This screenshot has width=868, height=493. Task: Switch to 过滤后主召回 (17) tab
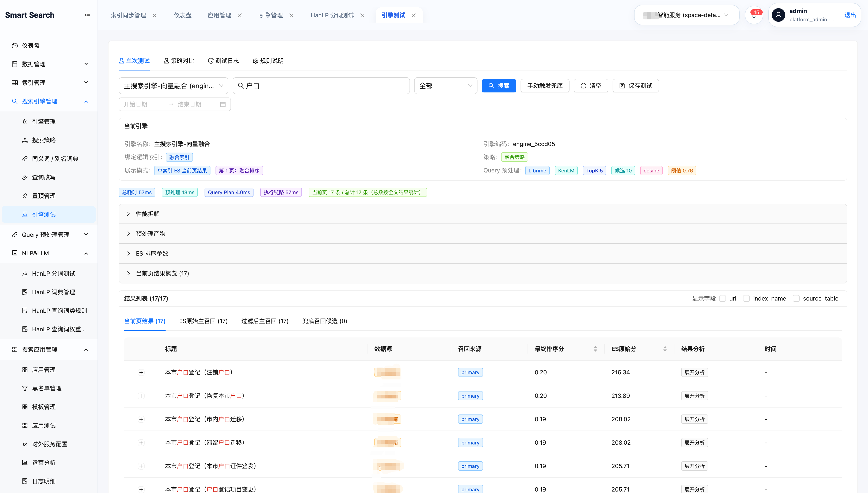coord(265,321)
